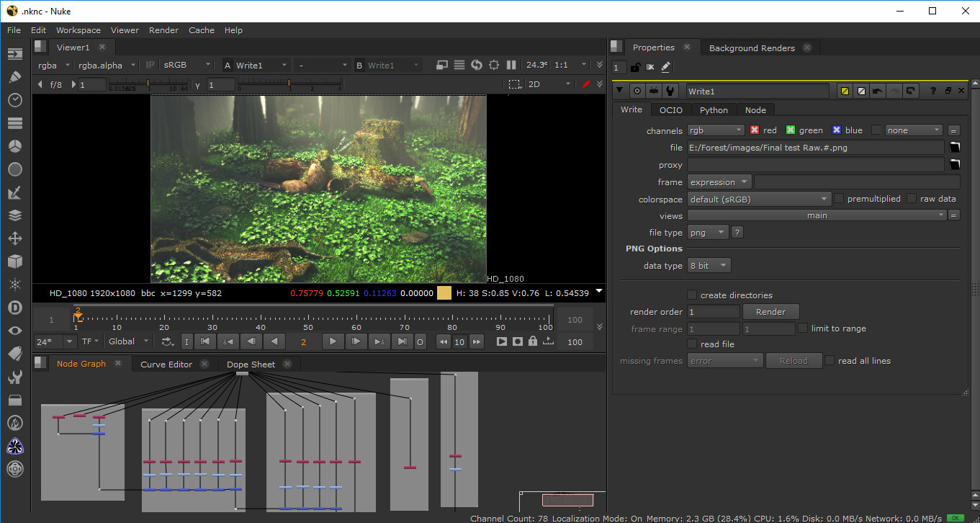Image resolution: width=980 pixels, height=523 pixels.
Task: Open the channels rgb dropdown
Action: pyautogui.click(x=716, y=130)
